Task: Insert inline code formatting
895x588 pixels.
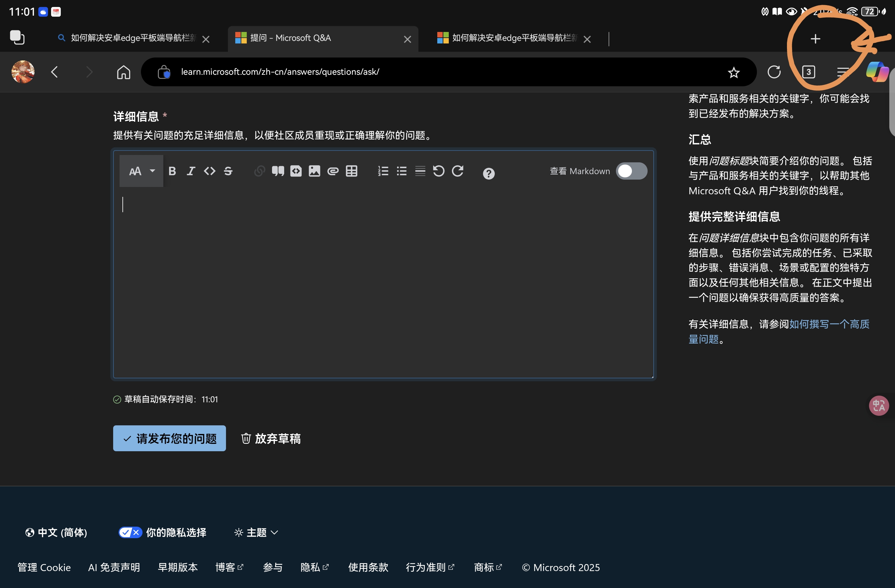Action: [x=209, y=171]
